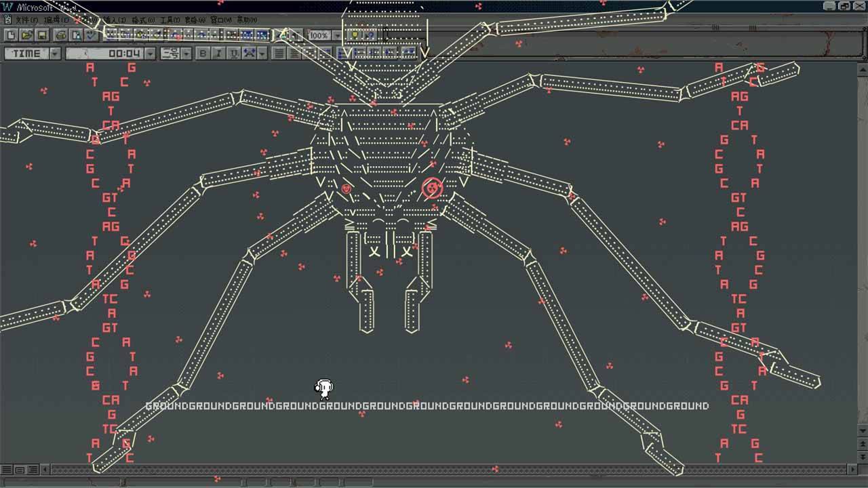Viewport: 868px width, 488px height.
Task: Click the small white player character
Action: tap(324, 388)
